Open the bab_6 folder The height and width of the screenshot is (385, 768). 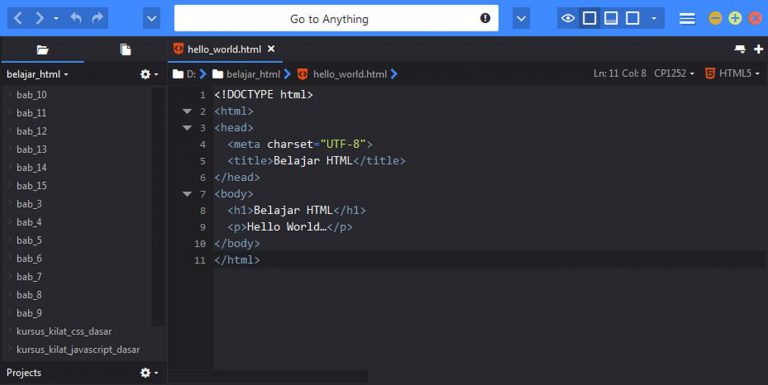click(x=29, y=259)
